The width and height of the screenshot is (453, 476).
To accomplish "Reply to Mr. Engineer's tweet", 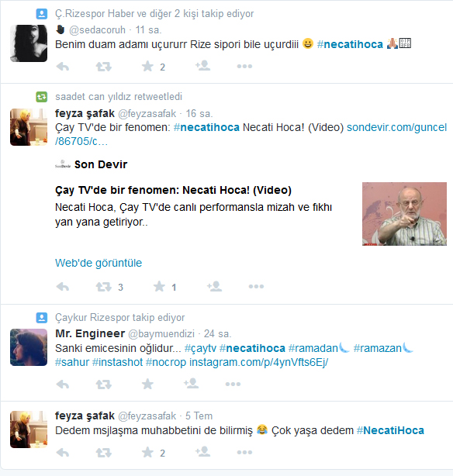I will pyautogui.click(x=63, y=385).
